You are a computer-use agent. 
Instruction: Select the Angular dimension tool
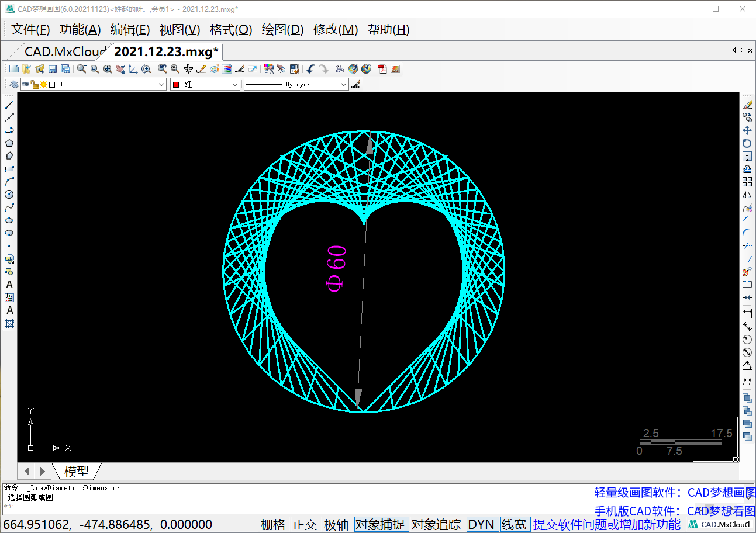(747, 365)
